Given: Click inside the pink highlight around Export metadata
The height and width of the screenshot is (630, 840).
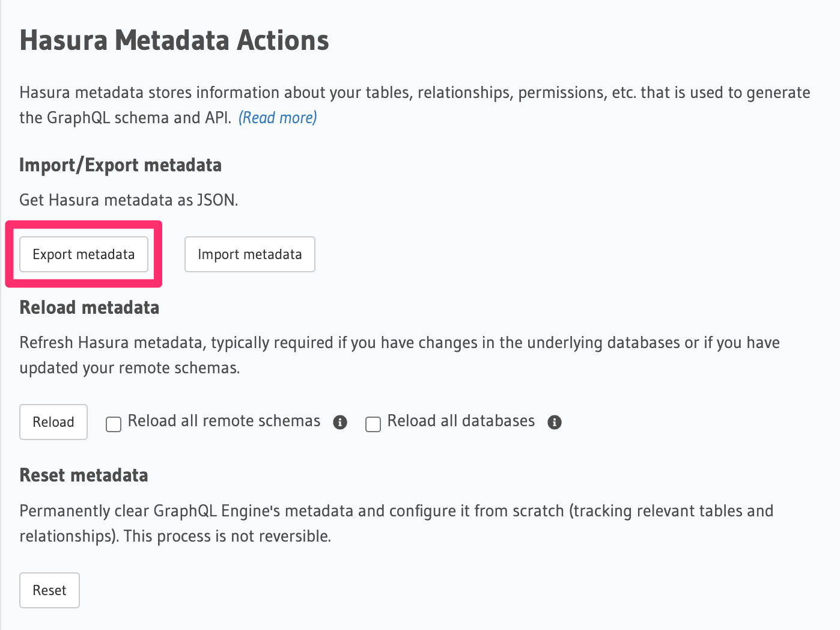Looking at the screenshot, I should (84, 254).
